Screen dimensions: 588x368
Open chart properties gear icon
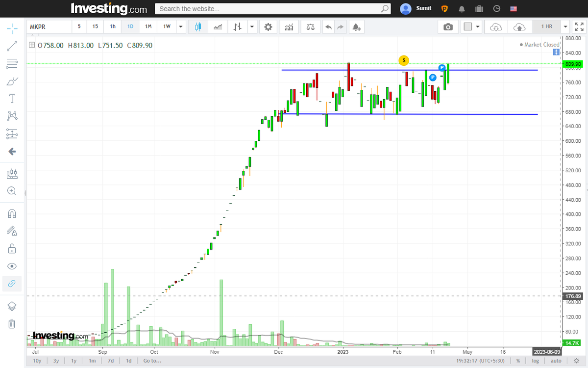click(268, 27)
